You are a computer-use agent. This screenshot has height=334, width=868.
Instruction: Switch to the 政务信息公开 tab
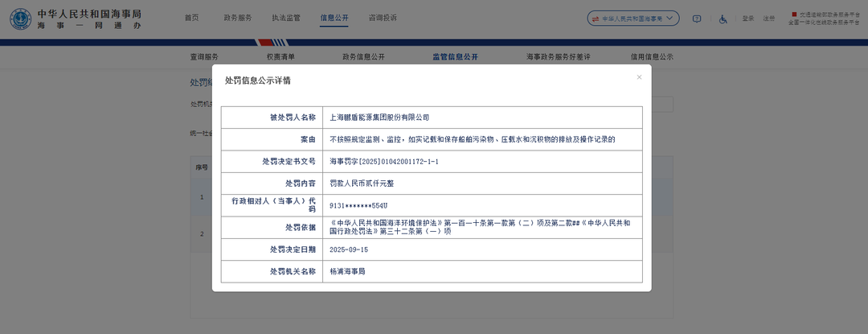(x=364, y=57)
